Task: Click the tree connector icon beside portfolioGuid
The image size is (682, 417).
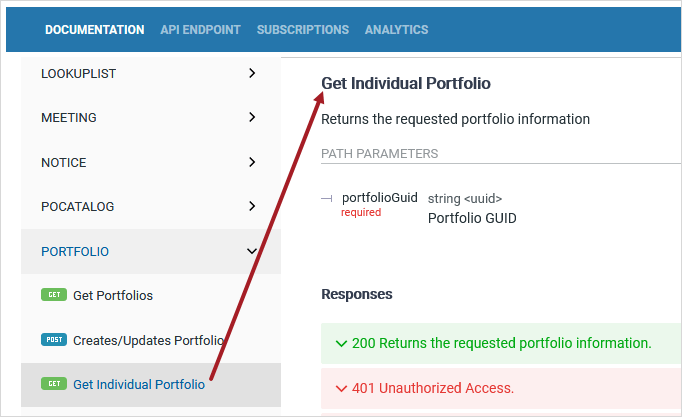Action: [327, 199]
